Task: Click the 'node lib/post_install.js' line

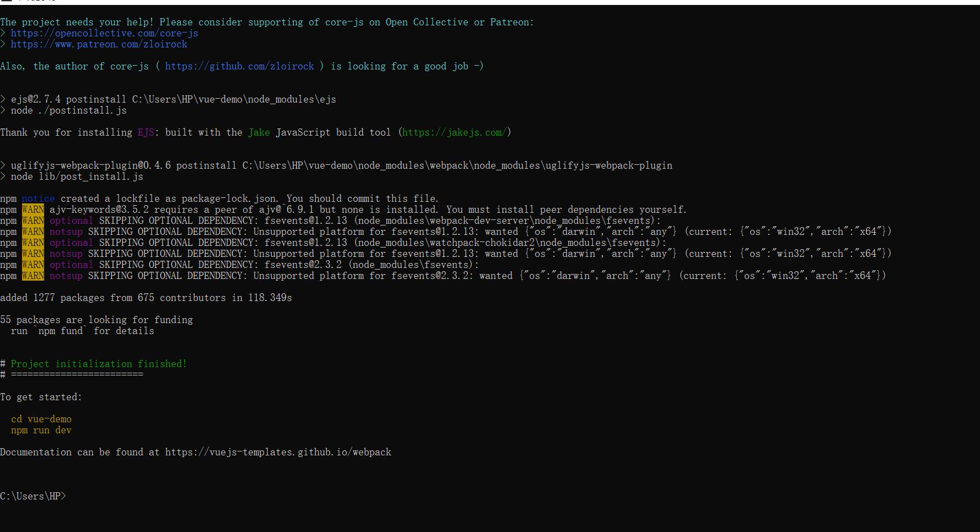Action: (x=72, y=176)
